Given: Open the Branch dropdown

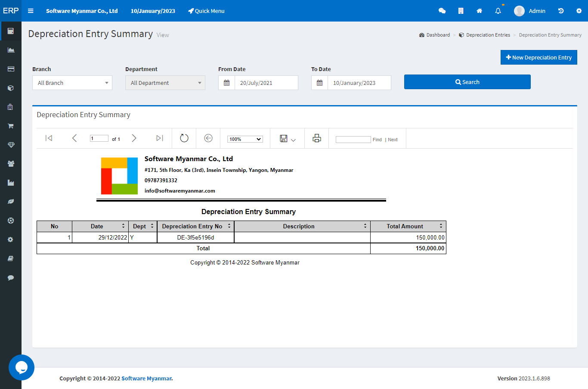Looking at the screenshot, I should (x=72, y=83).
